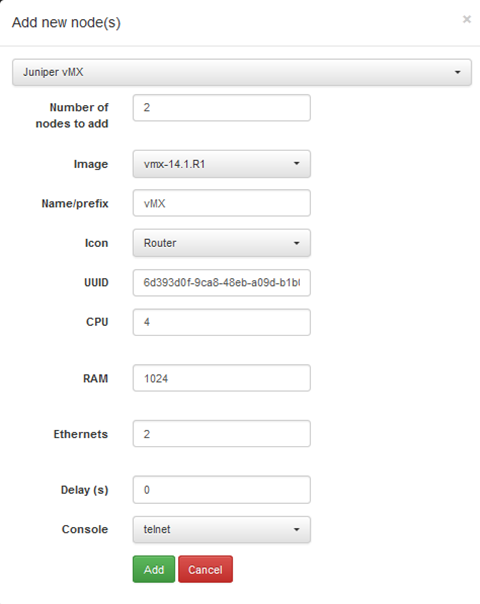Image resolution: width=480 pixels, height=604 pixels.
Task: Expand the Image dropdown showing vmx-14.1.R1
Action: [222, 164]
